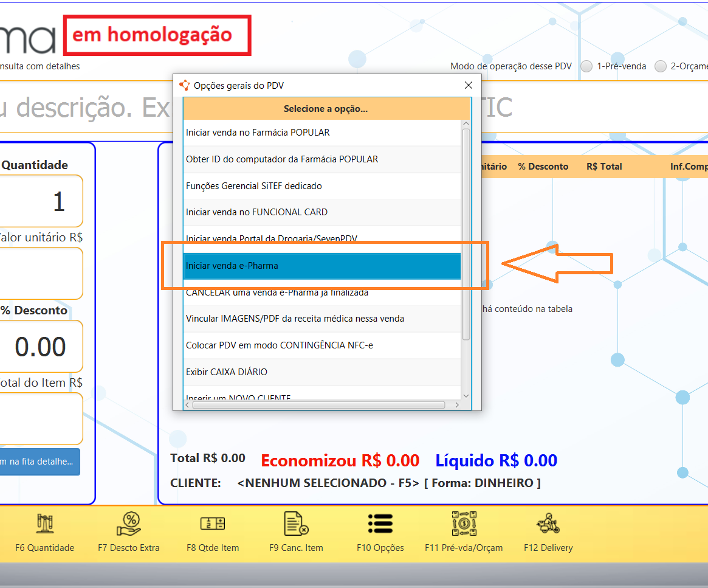Click the horizontal scrollbar right arrow
Viewport: 708px width, 588px height.
(x=457, y=404)
